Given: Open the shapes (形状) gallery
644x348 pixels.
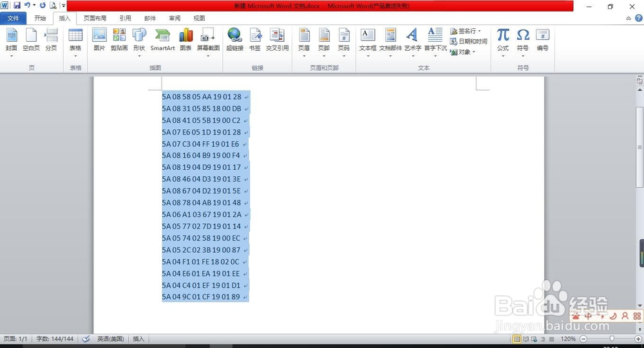Looking at the screenshot, I should [139, 41].
